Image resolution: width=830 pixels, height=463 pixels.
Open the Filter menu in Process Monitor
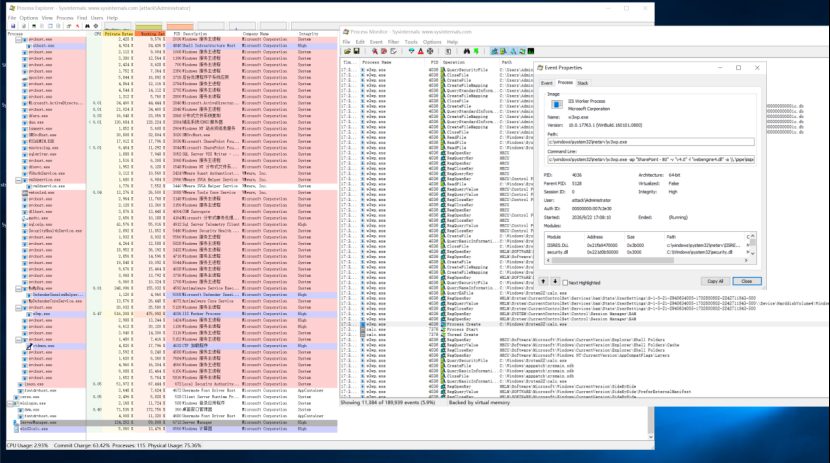393,42
